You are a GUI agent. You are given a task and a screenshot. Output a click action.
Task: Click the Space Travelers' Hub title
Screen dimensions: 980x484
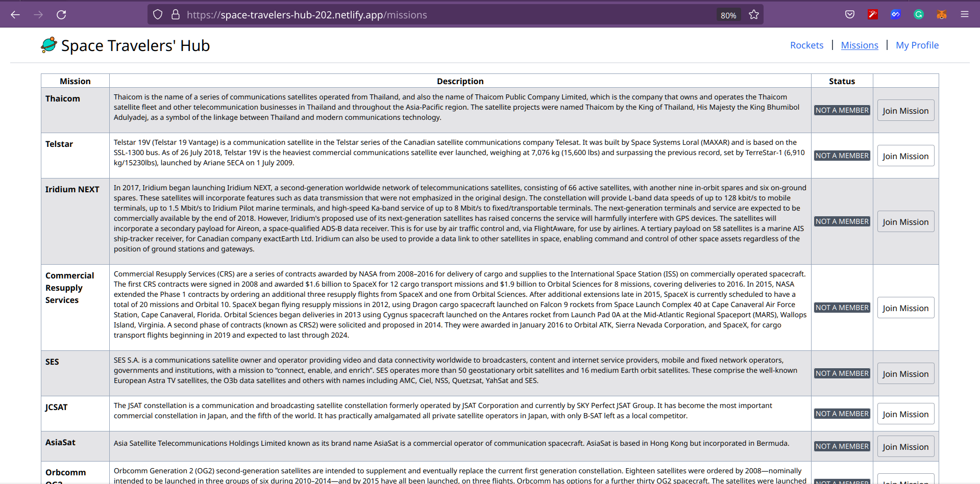pos(135,45)
